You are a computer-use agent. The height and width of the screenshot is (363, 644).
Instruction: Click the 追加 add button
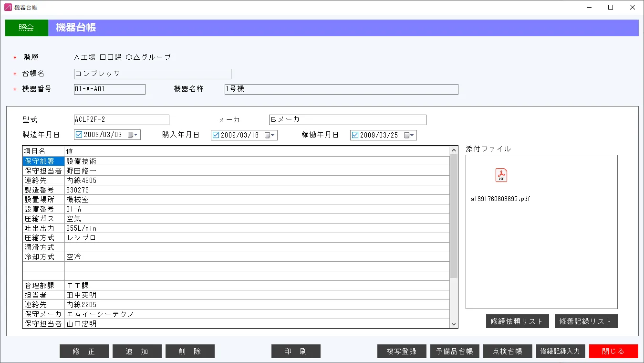tap(137, 351)
